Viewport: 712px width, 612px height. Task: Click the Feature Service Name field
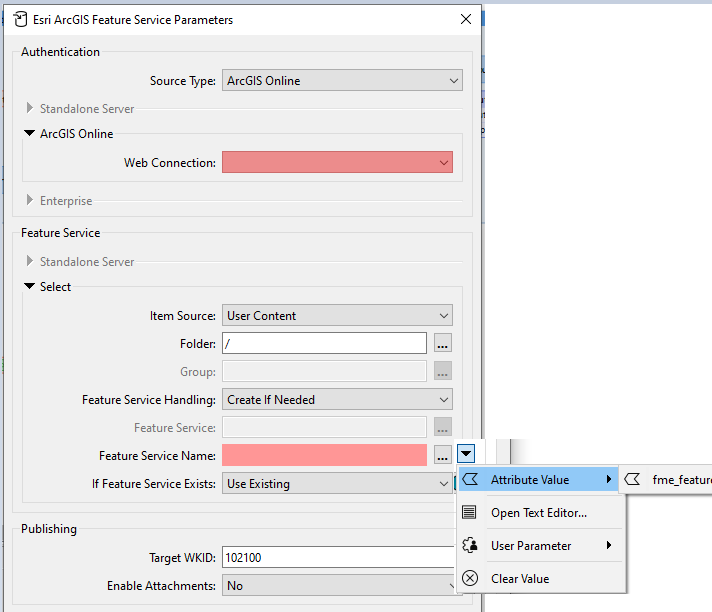tap(324, 455)
